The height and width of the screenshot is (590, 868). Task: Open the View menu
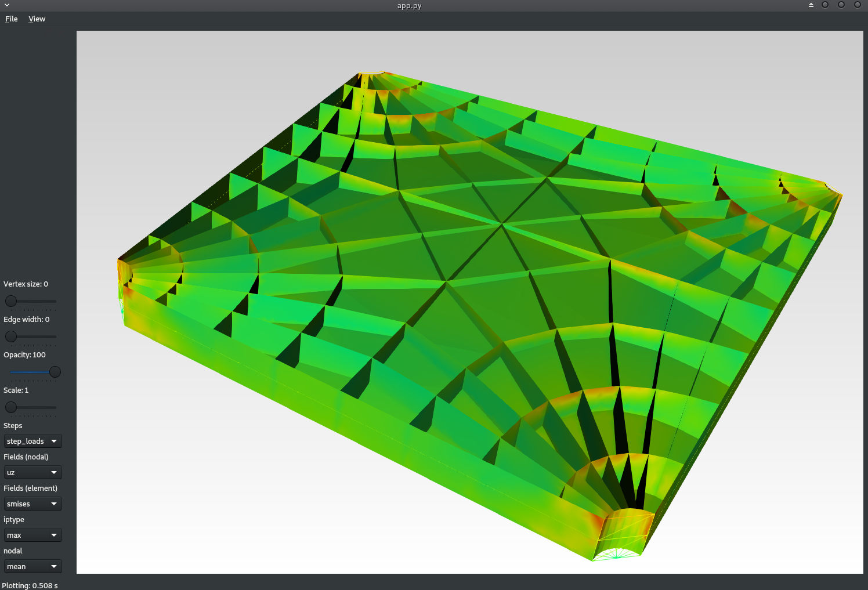[x=37, y=19]
